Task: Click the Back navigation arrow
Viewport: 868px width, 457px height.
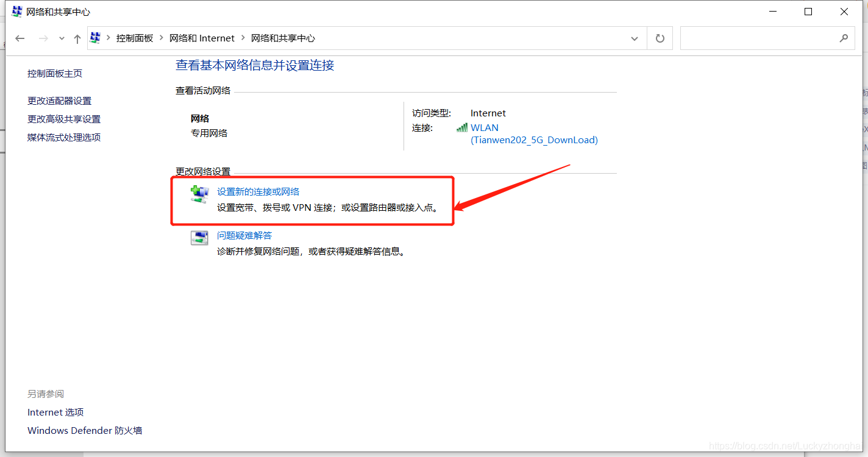Action: [x=20, y=38]
